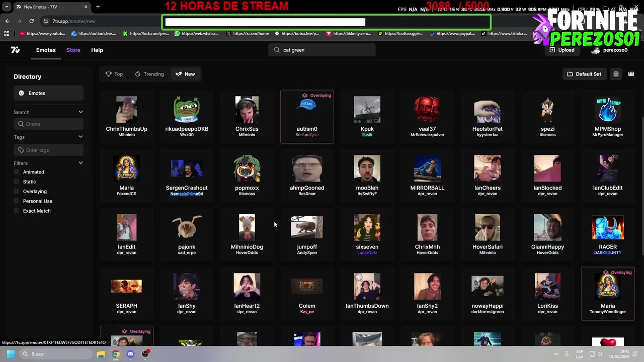Screen dimensions: 644x362
Task: Open the ChrixSus emote
Action: point(247,117)
